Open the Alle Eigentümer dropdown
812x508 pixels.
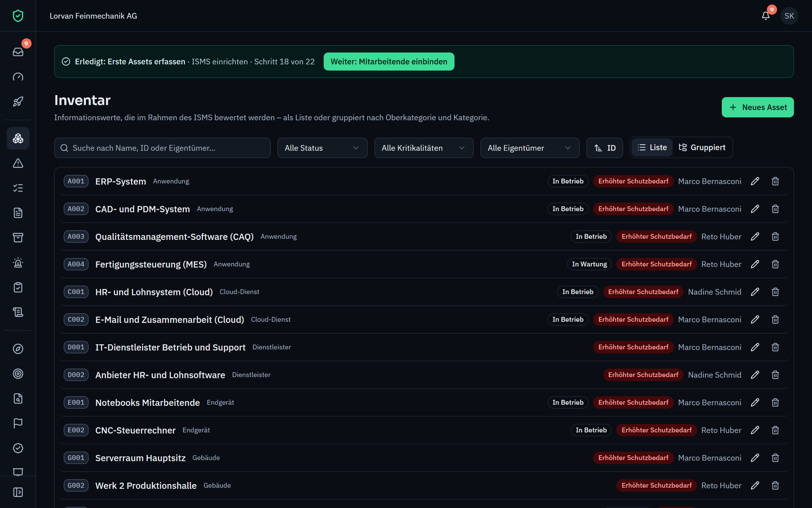coord(530,148)
